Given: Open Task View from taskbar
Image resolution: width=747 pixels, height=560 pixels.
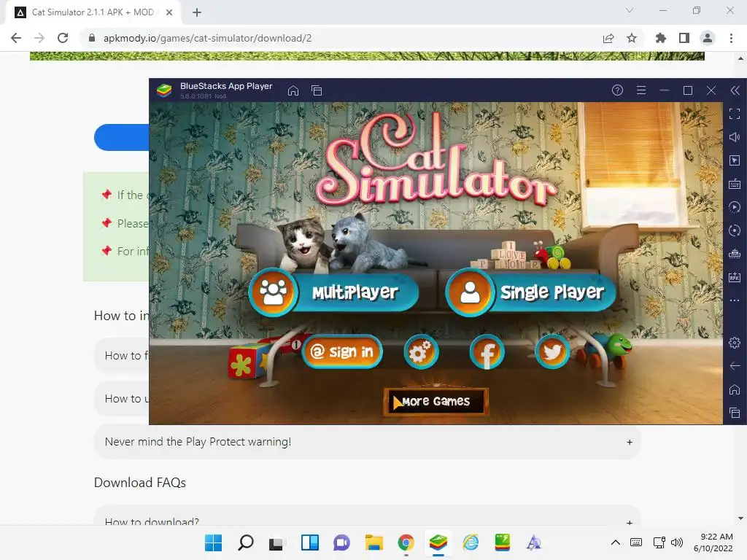Looking at the screenshot, I should [276, 542].
